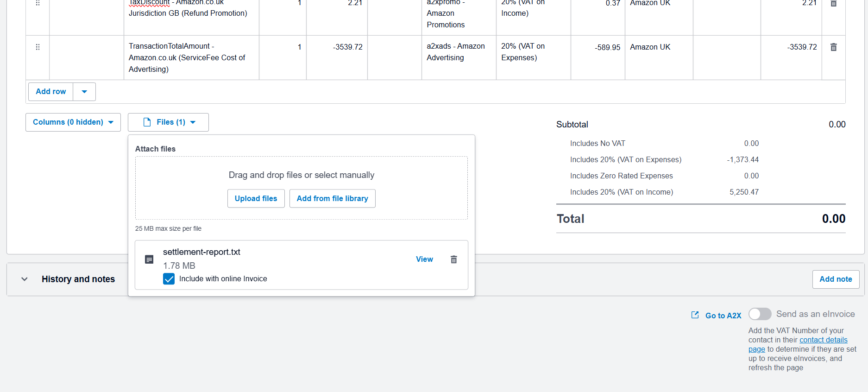
Task: View the settlement-report.txt attachment
Action: pos(424,259)
